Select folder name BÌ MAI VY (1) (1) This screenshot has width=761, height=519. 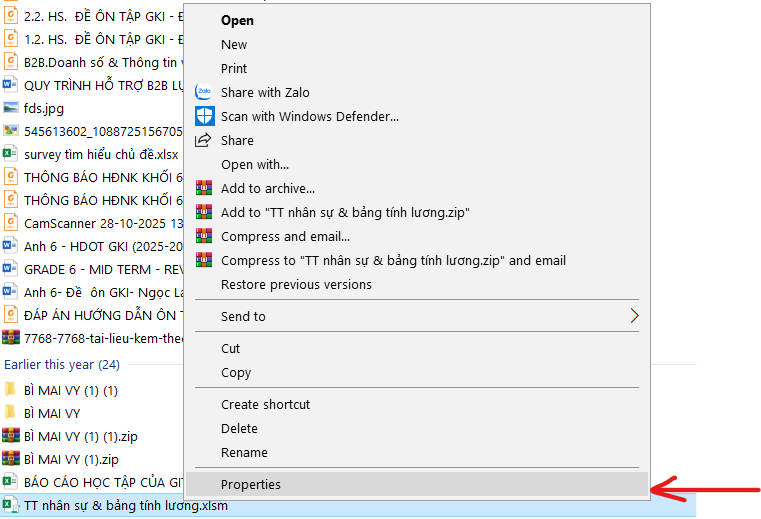71,390
